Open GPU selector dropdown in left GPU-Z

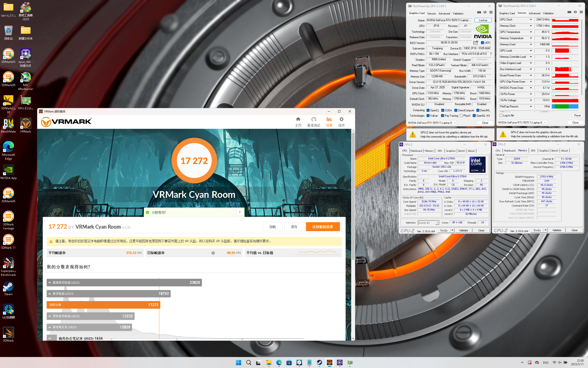432,123
